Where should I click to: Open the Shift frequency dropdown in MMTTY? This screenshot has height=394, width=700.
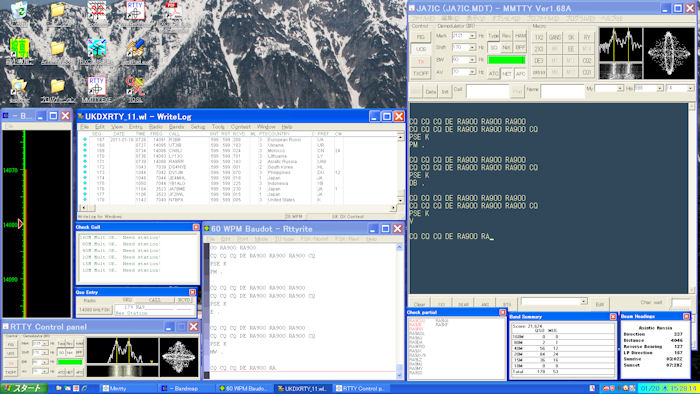click(x=472, y=47)
